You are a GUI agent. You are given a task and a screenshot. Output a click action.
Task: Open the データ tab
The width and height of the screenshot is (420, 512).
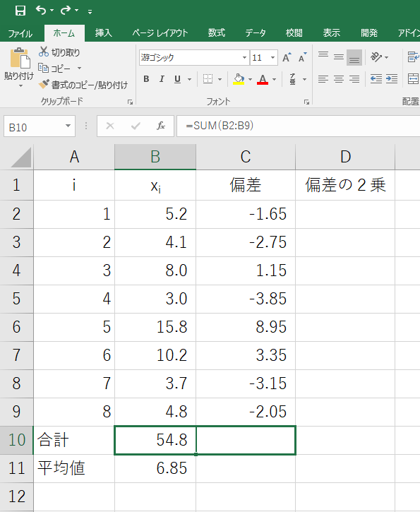click(x=256, y=33)
